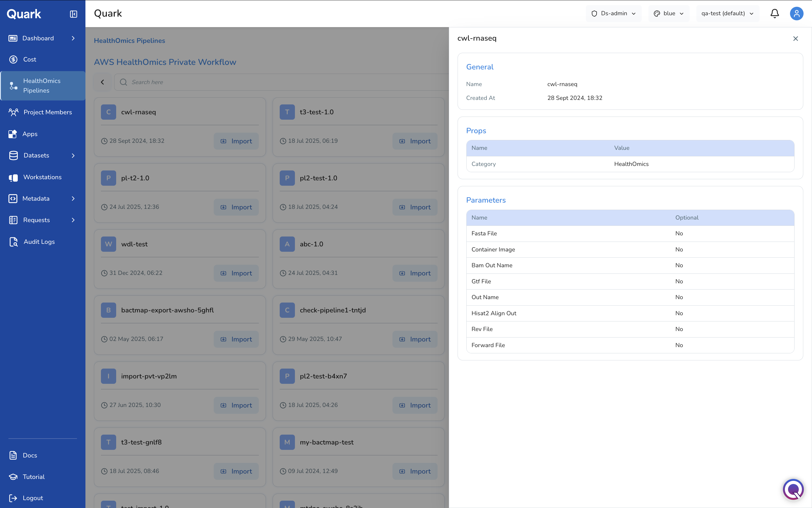Import the t3-test-gnlf8 workflow
812x508 pixels.
pyautogui.click(x=236, y=471)
